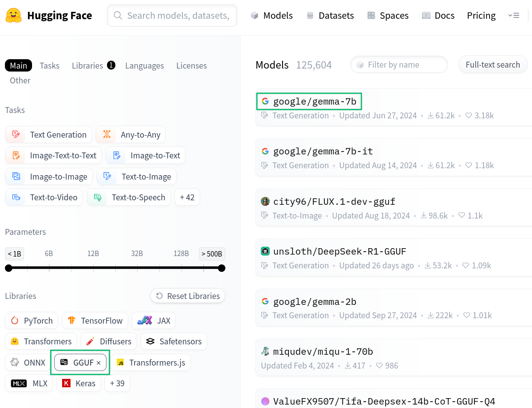Filter by TensorFlow library
The image size is (532, 408).
click(95, 321)
